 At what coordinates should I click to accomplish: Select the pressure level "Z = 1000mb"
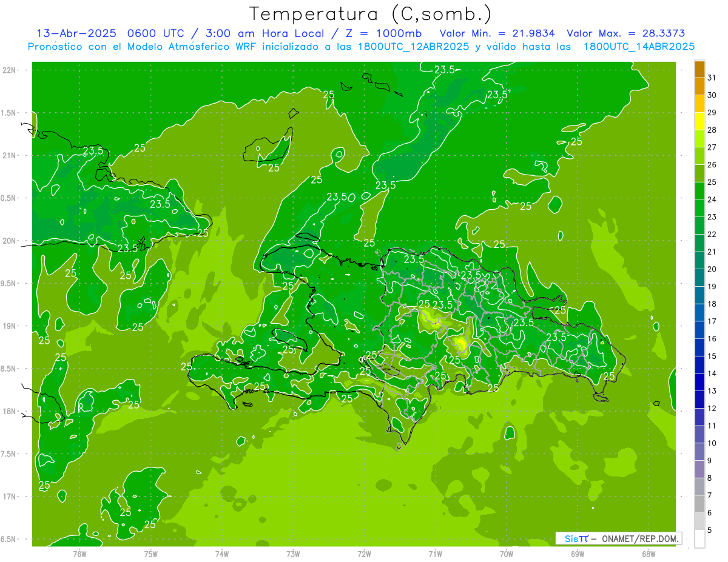tap(383, 33)
